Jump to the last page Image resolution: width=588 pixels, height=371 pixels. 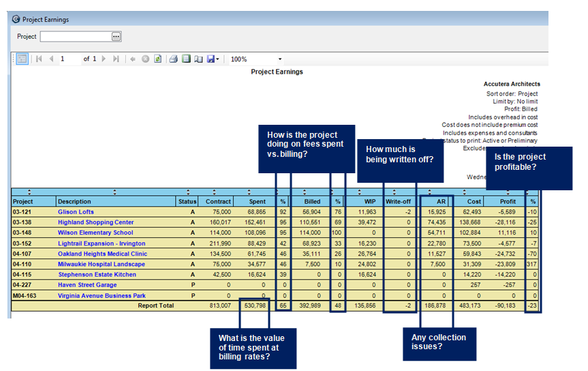[x=116, y=59]
